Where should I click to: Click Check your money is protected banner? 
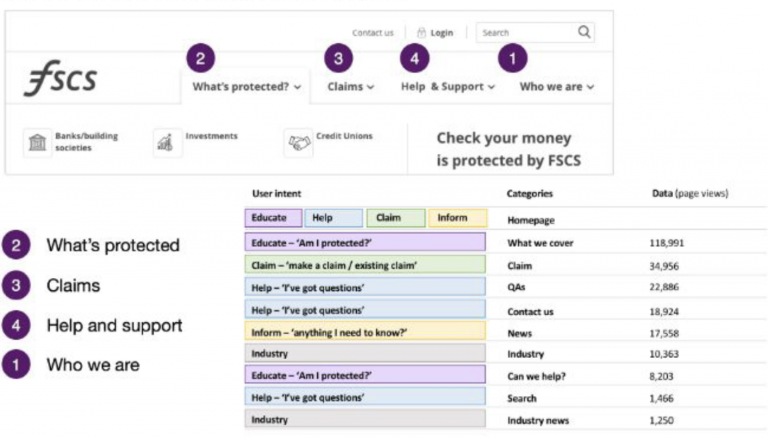pos(508,149)
